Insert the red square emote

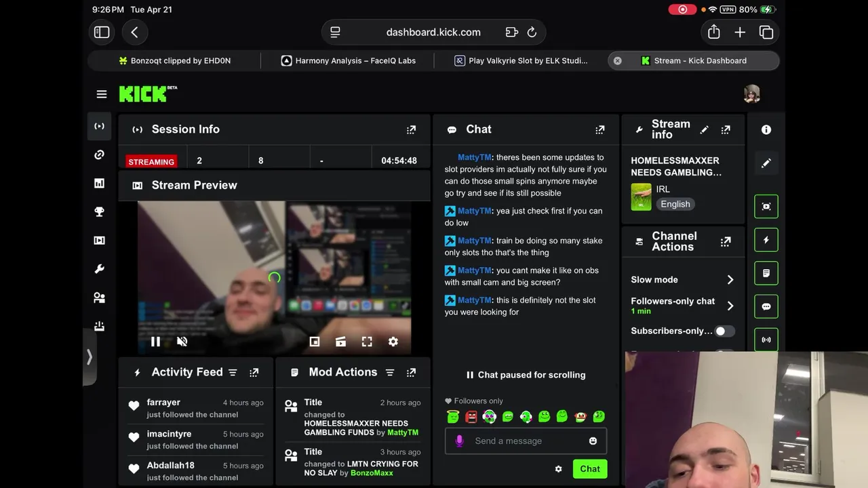[471, 417]
